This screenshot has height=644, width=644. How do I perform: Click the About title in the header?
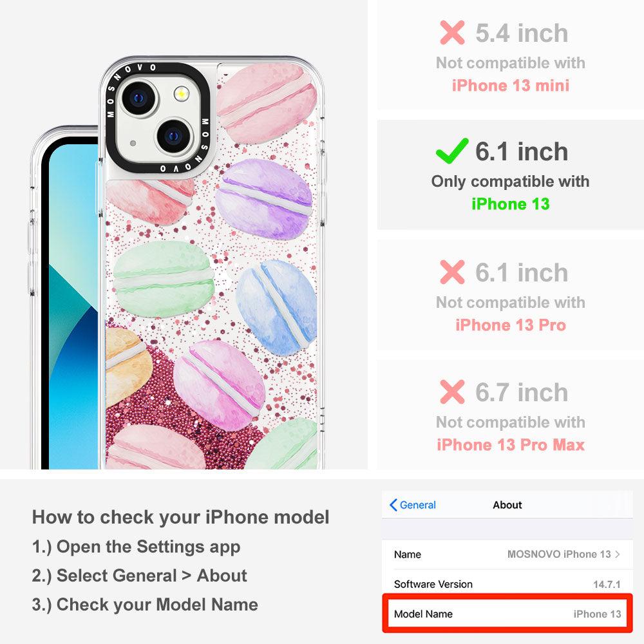pyautogui.click(x=507, y=505)
